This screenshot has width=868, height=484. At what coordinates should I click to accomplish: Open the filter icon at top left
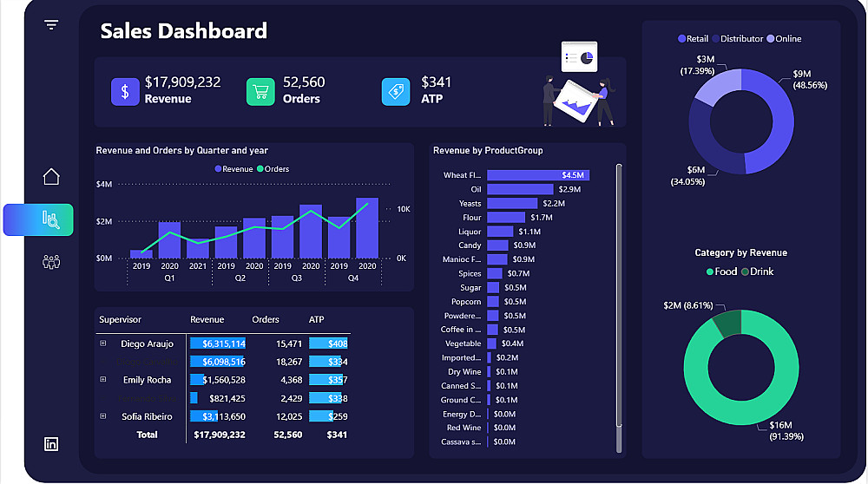click(51, 24)
